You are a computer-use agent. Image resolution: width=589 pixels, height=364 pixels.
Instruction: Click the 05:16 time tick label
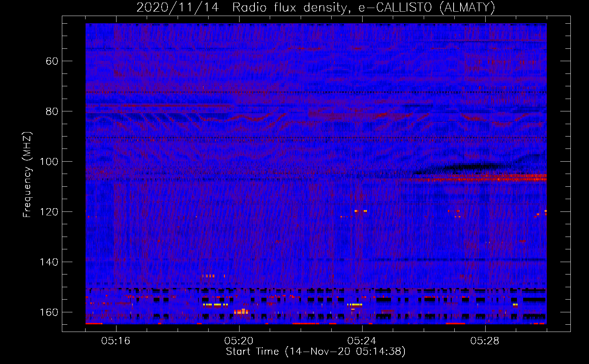pos(116,341)
